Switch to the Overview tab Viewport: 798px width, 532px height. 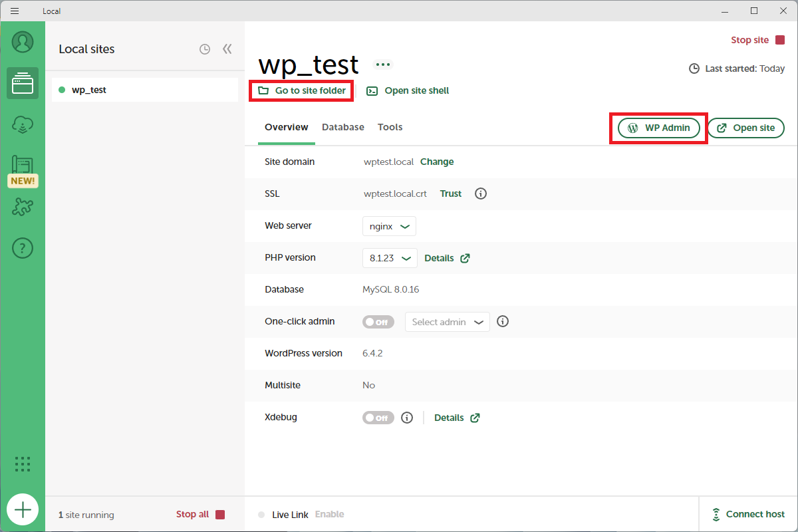pos(287,127)
